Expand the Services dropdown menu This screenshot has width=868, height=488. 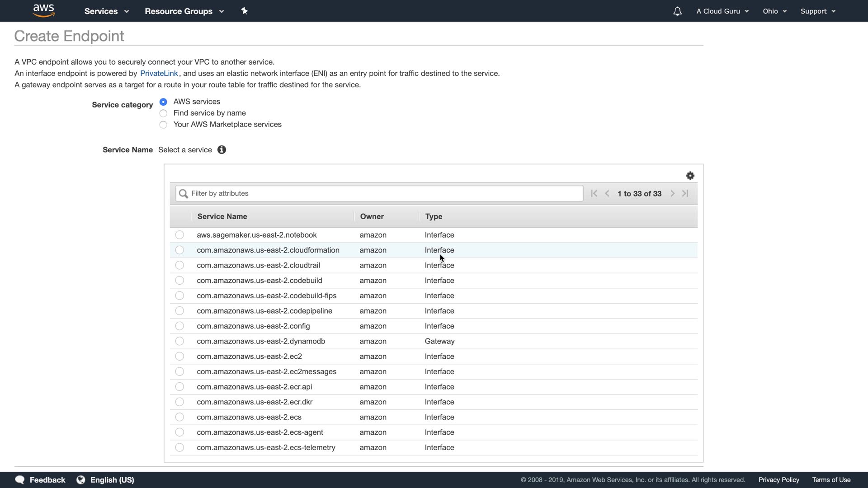click(107, 11)
